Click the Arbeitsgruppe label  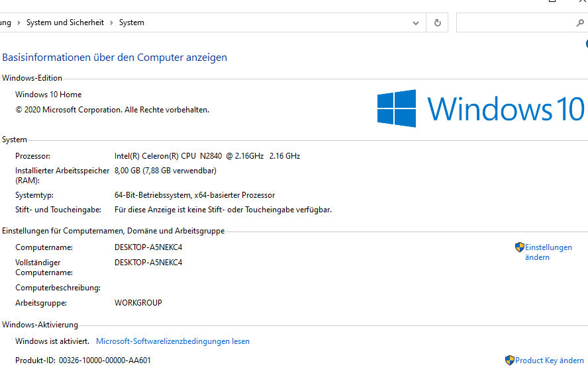(41, 303)
